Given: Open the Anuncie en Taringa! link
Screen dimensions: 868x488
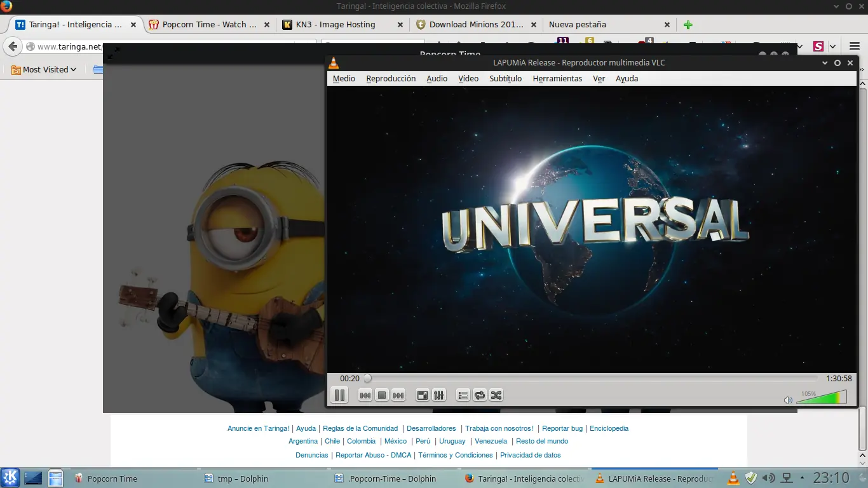Looking at the screenshot, I should coord(259,429).
